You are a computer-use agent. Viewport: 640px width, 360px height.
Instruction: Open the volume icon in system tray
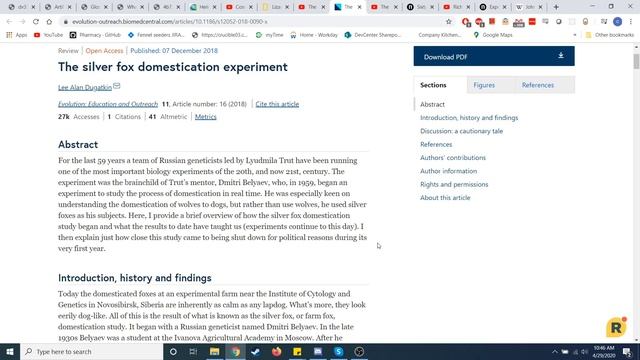(584, 352)
